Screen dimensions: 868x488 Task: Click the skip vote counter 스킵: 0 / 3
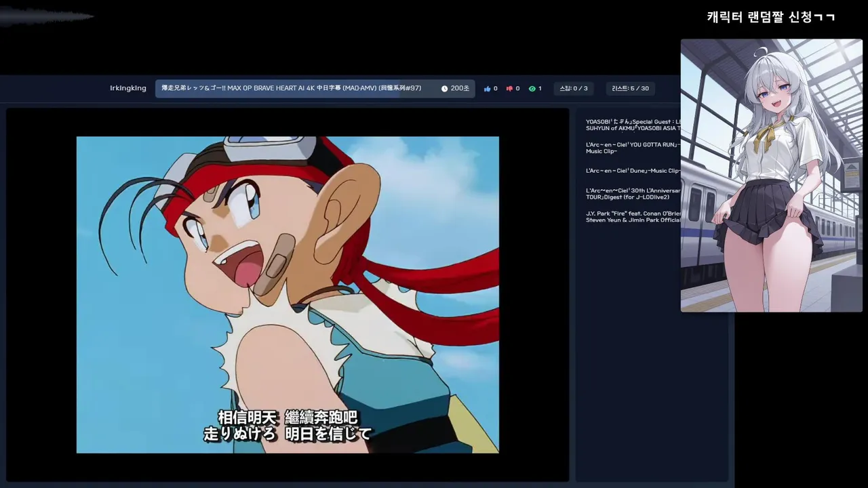574,89
